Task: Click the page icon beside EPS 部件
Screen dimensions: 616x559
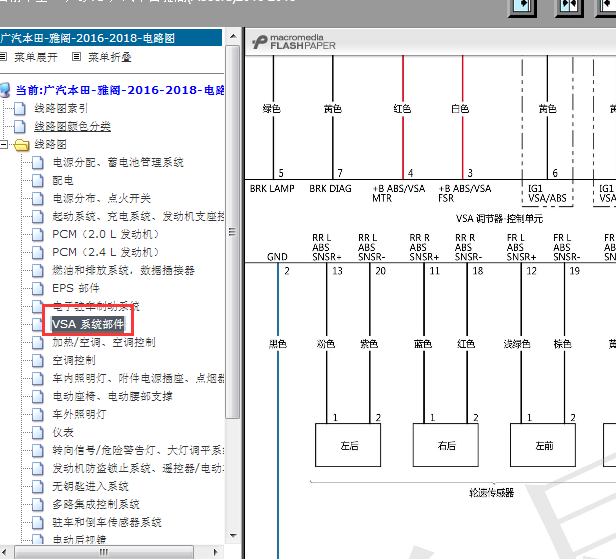Action: (38, 288)
